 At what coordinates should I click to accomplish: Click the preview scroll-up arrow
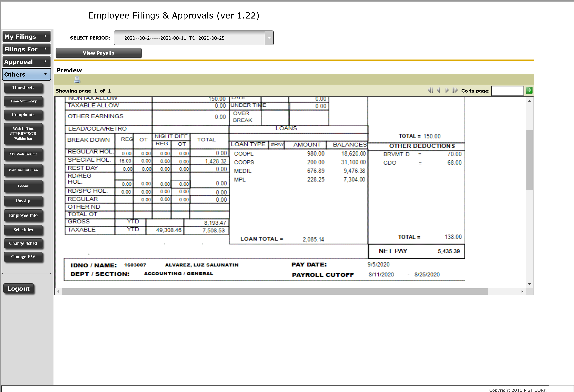pyautogui.click(x=529, y=101)
